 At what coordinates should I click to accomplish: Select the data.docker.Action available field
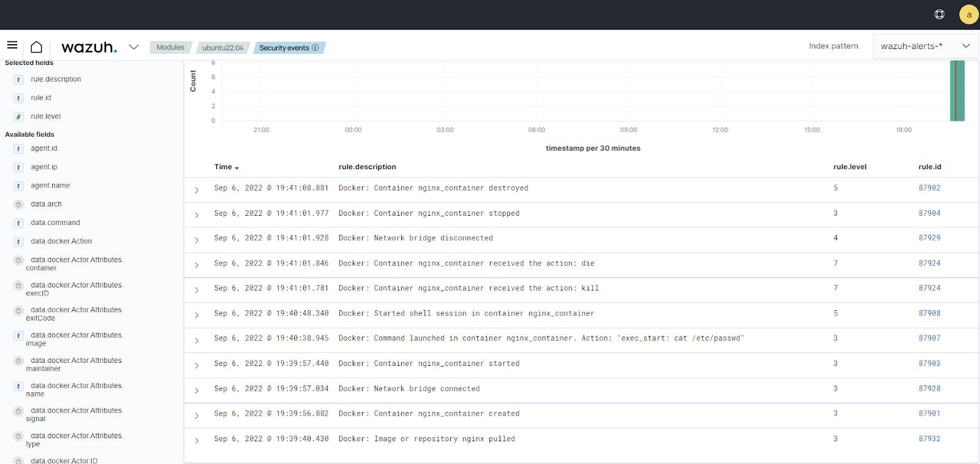(61, 242)
